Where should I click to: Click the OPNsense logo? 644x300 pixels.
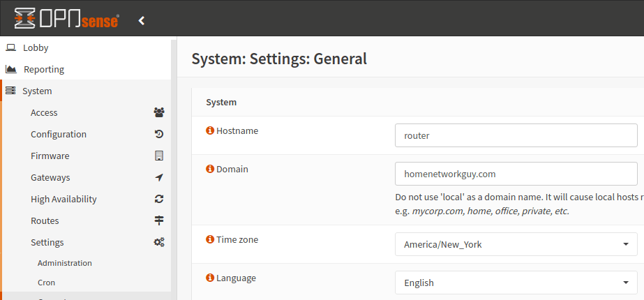(66, 20)
